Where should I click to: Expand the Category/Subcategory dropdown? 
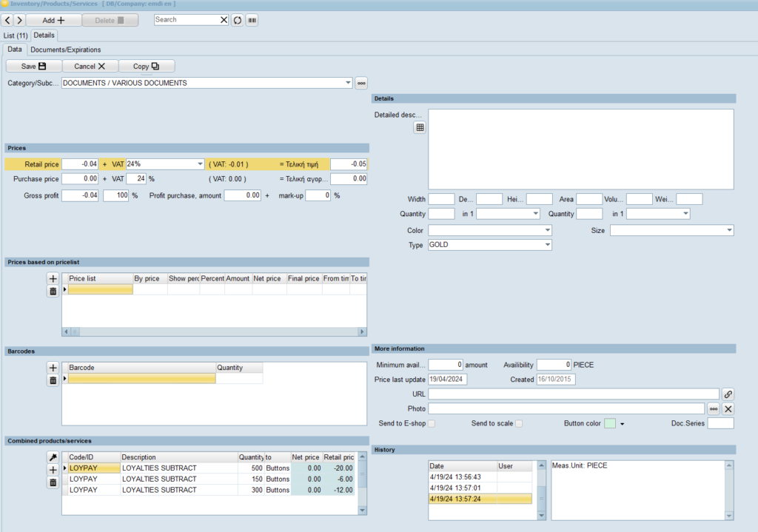[349, 83]
